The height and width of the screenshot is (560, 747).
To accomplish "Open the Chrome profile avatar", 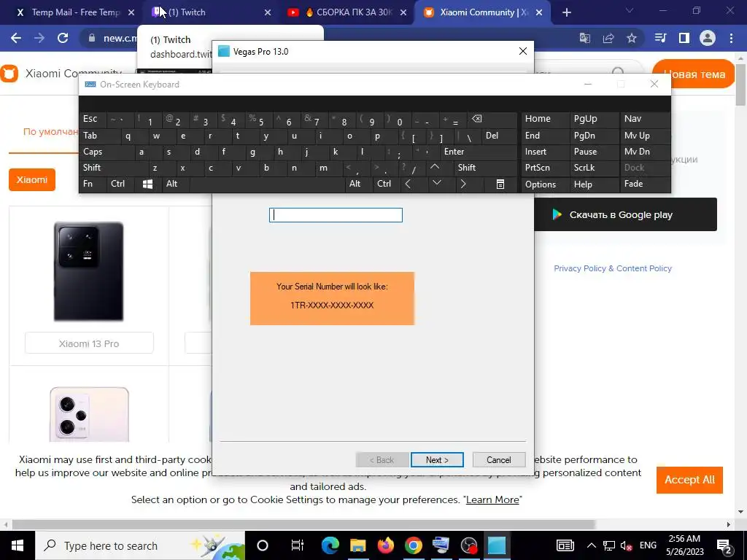I will coord(708,38).
